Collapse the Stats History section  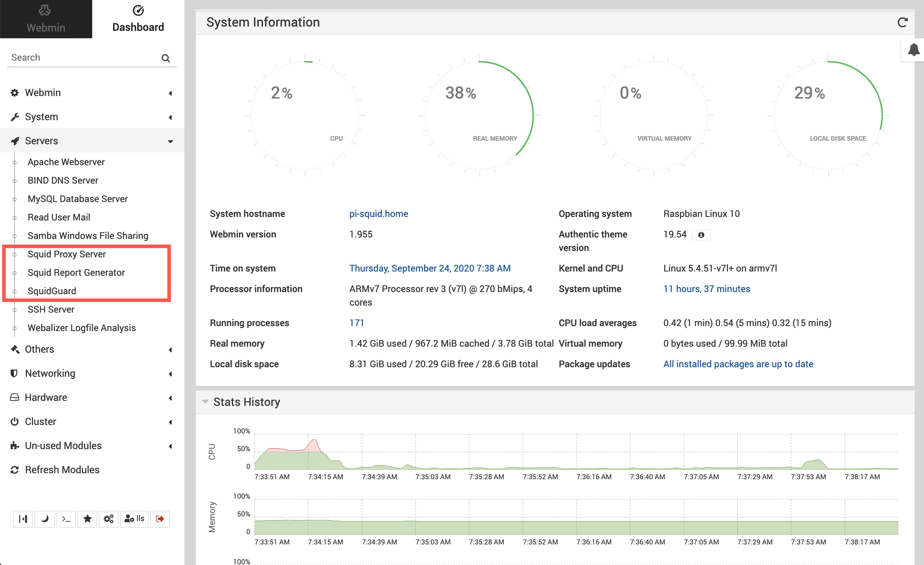205,402
